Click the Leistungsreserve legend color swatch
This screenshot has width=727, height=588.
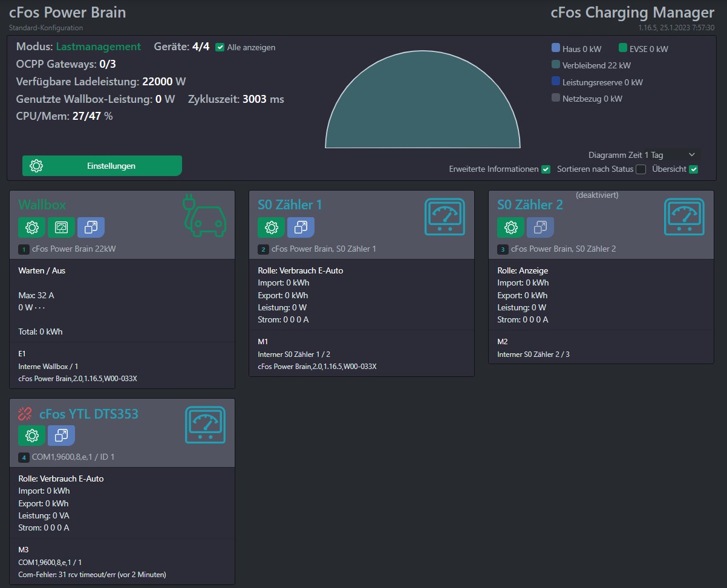coord(556,81)
